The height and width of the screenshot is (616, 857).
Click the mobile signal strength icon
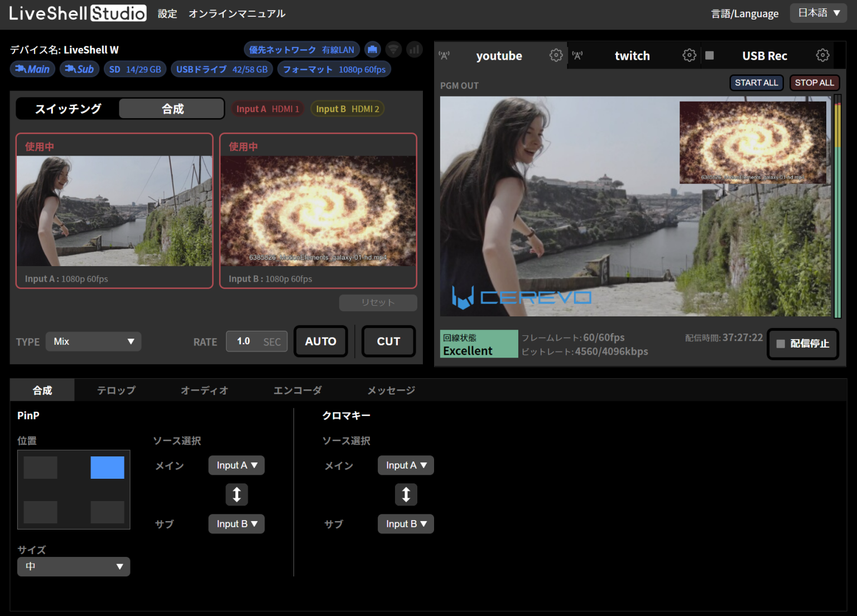[x=414, y=49]
